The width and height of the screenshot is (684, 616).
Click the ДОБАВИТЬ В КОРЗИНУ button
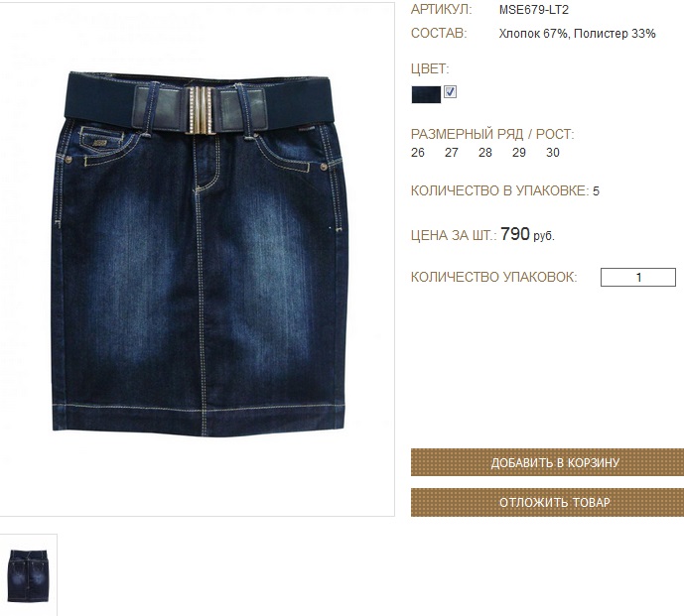(x=547, y=462)
